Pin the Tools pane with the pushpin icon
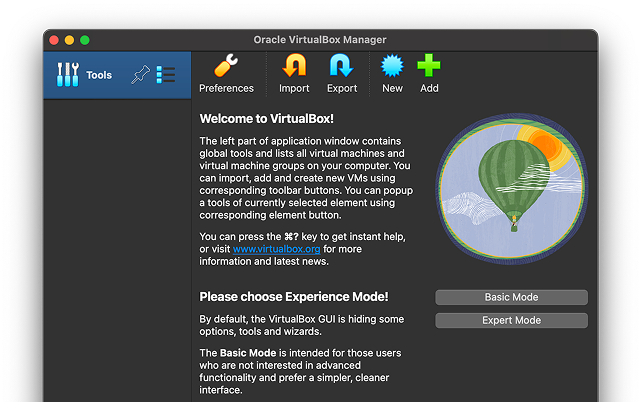Image resolution: width=642 pixels, height=402 pixels. (x=140, y=75)
